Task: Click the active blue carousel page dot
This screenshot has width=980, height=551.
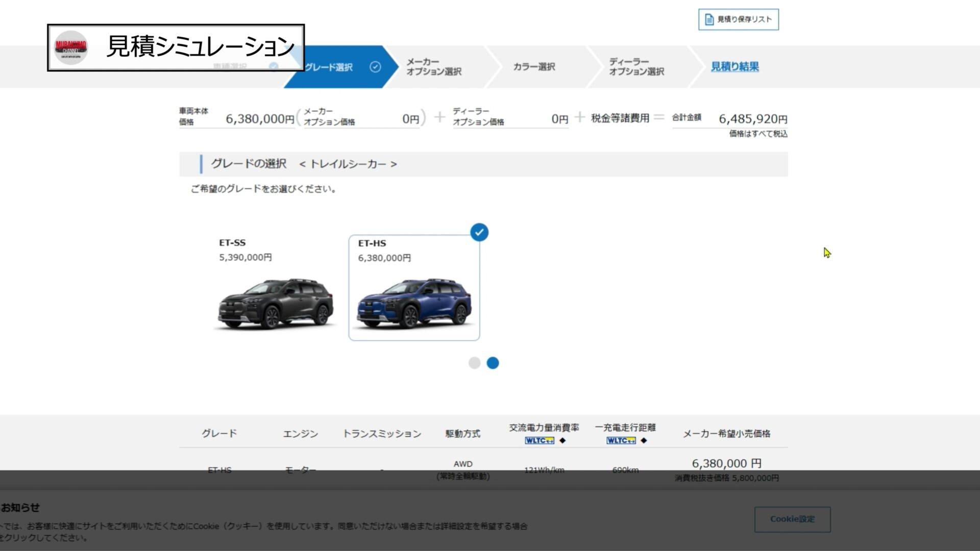Action: (493, 363)
